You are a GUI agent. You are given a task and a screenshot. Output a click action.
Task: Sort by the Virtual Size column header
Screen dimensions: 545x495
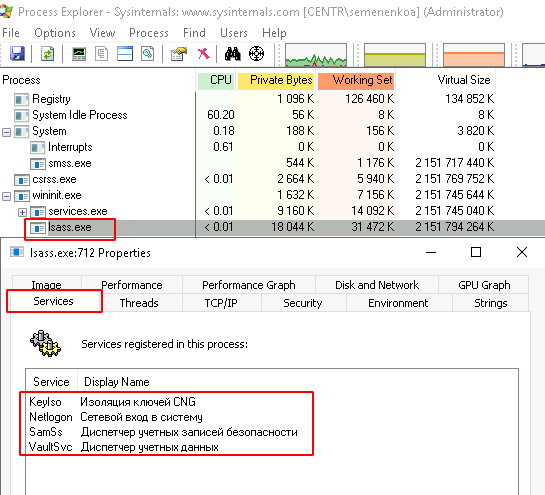[446, 80]
